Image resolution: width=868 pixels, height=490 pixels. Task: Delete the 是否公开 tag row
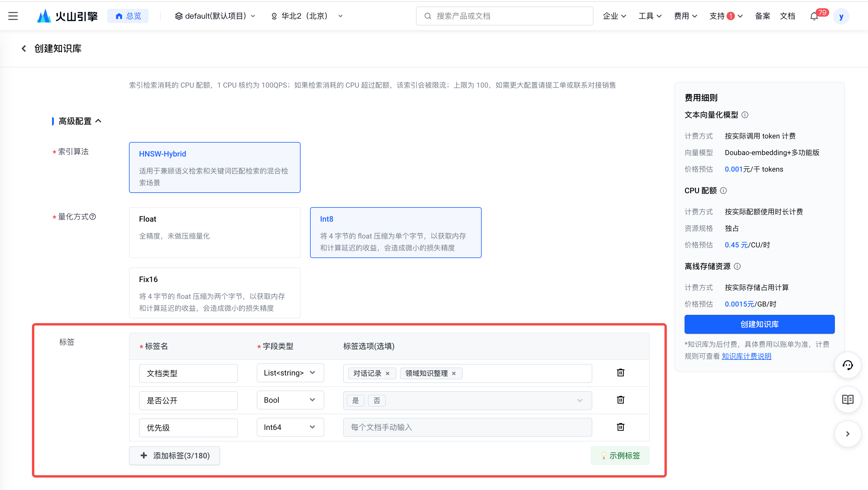tap(620, 400)
